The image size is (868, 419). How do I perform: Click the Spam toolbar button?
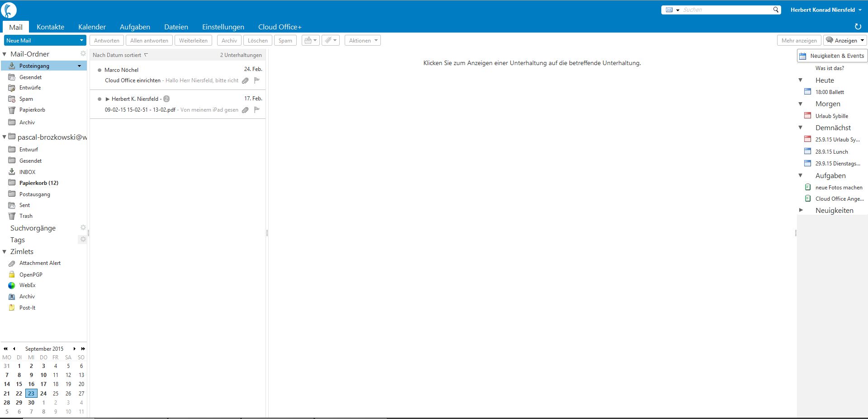285,41
